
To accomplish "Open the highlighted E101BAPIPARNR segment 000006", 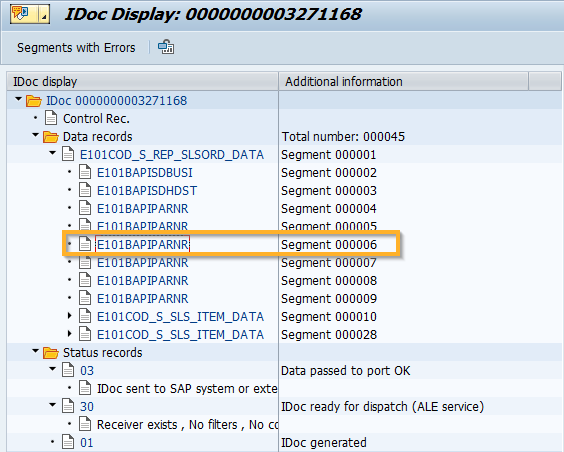I will pos(142,245).
